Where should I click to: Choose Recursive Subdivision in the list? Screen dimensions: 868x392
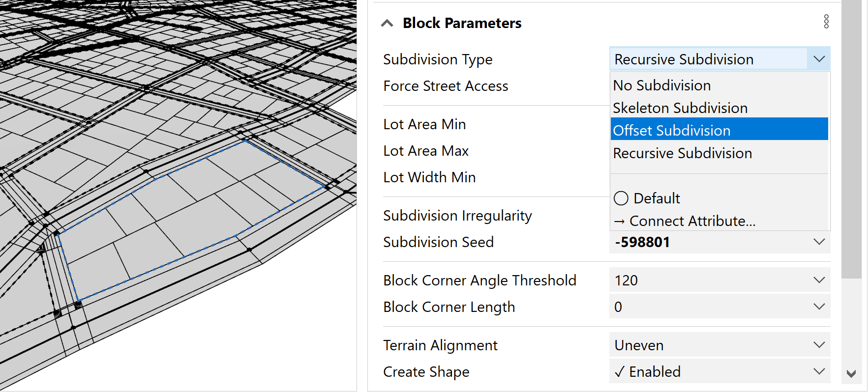coord(682,153)
